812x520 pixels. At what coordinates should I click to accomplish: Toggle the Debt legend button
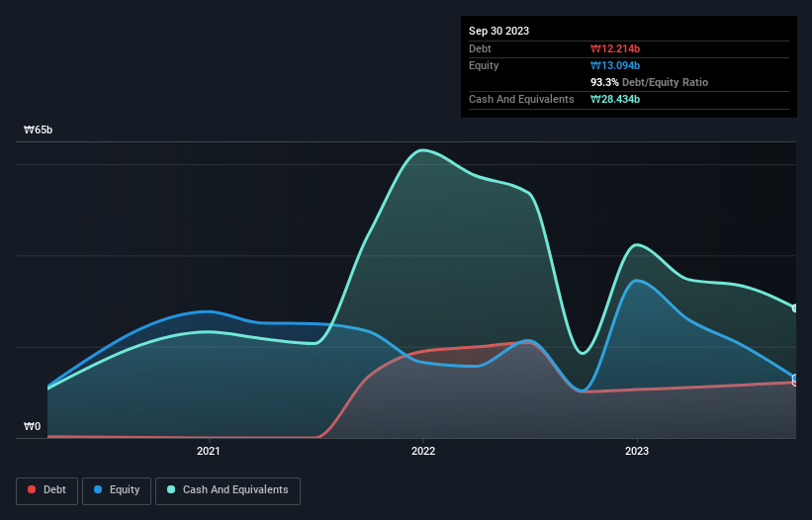(x=46, y=490)
